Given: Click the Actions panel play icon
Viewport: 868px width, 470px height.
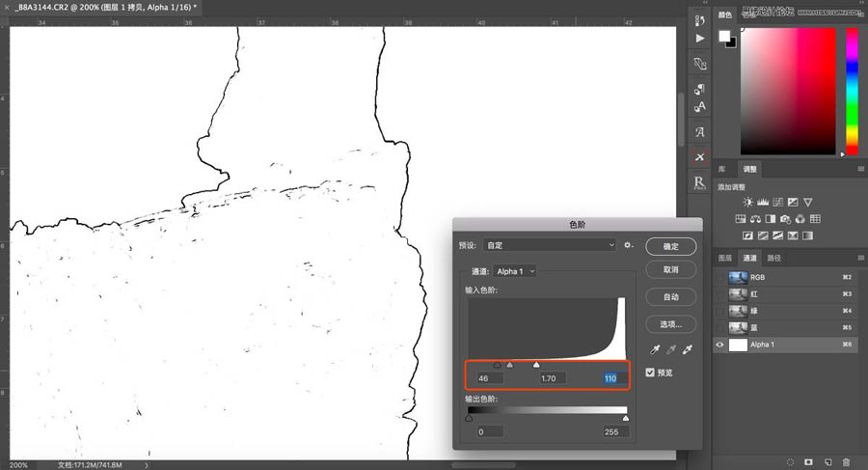Looking at the screenshot, I should 700,38.
